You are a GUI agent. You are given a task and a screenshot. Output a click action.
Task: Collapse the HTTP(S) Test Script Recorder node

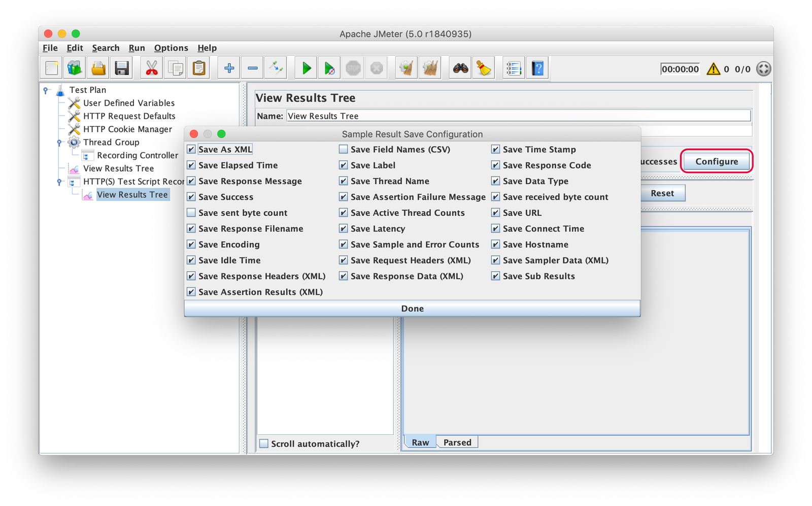pyautogui.click(x=59, y=182)
